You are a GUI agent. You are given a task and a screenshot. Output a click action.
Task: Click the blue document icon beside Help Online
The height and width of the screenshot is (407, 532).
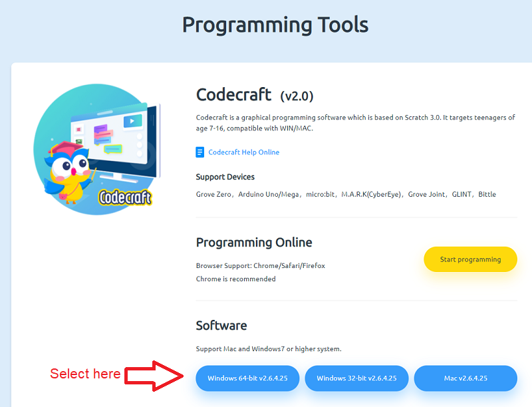coord(200,152)
